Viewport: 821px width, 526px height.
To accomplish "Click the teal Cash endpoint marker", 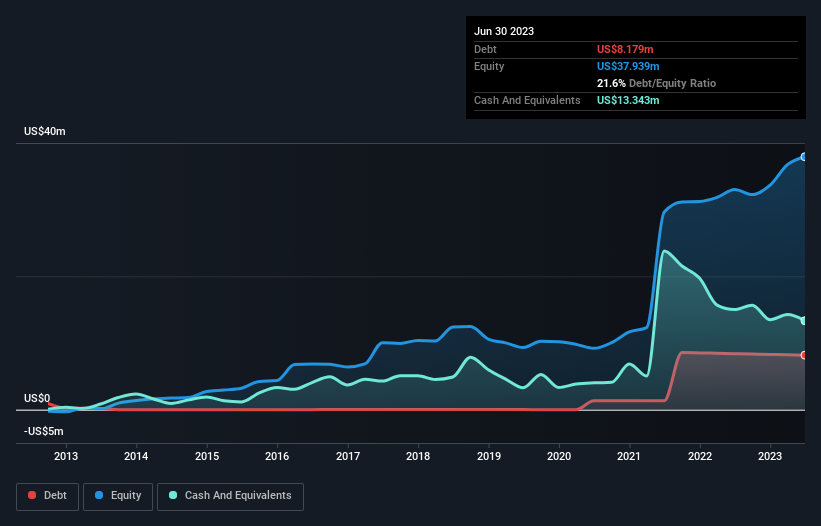I will (804, 321).
